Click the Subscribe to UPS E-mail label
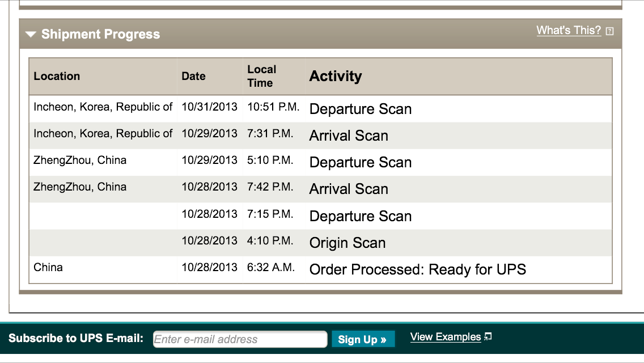 click(76, 339)
